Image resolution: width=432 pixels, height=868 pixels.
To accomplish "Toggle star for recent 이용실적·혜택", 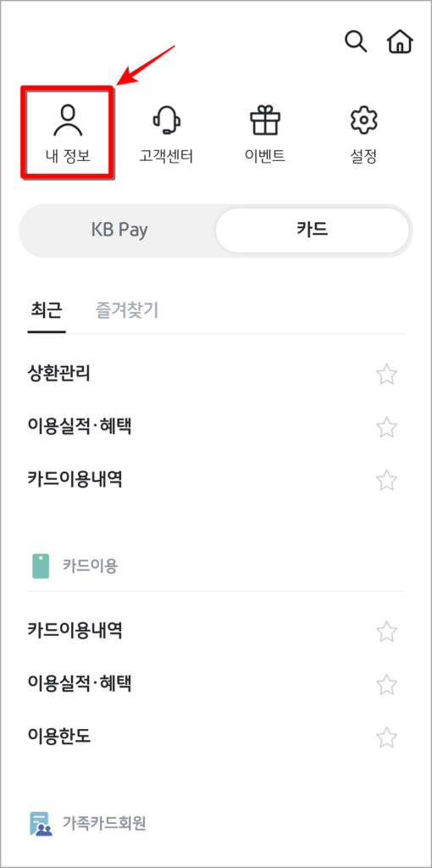I will coord(386,427).
